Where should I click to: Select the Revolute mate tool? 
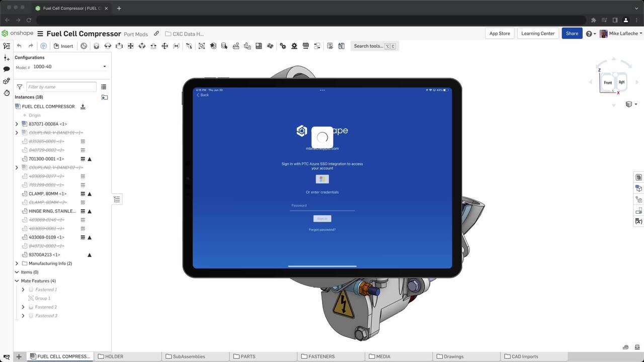tap(108, 46)
